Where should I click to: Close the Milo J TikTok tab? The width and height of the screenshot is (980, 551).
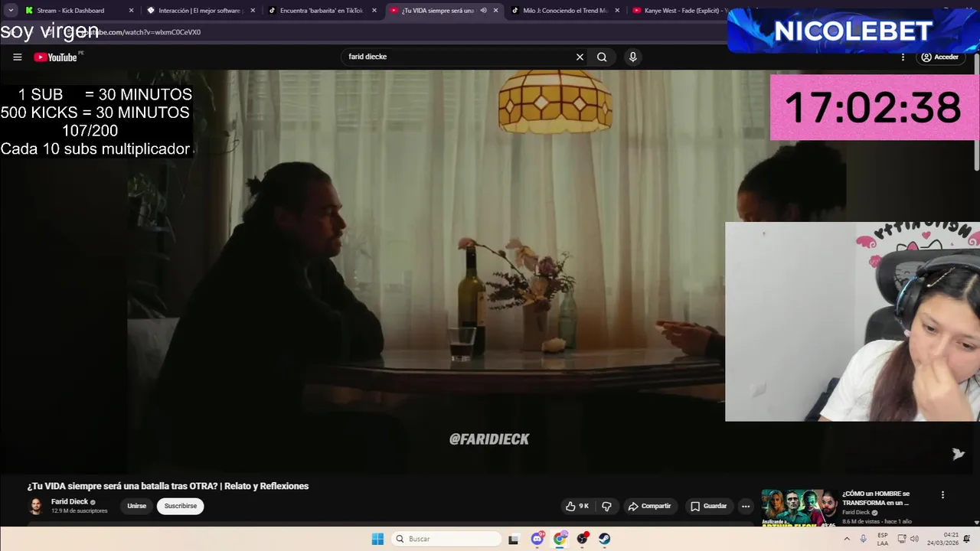(x=617, y=11)
